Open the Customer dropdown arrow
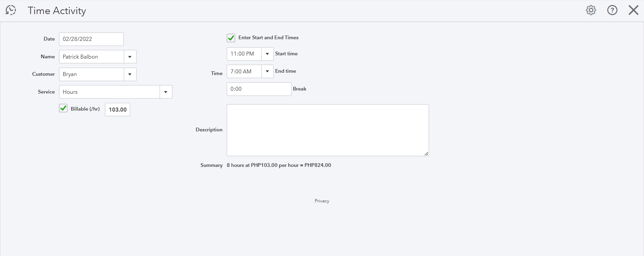644x256 pixels. point(130,74)
